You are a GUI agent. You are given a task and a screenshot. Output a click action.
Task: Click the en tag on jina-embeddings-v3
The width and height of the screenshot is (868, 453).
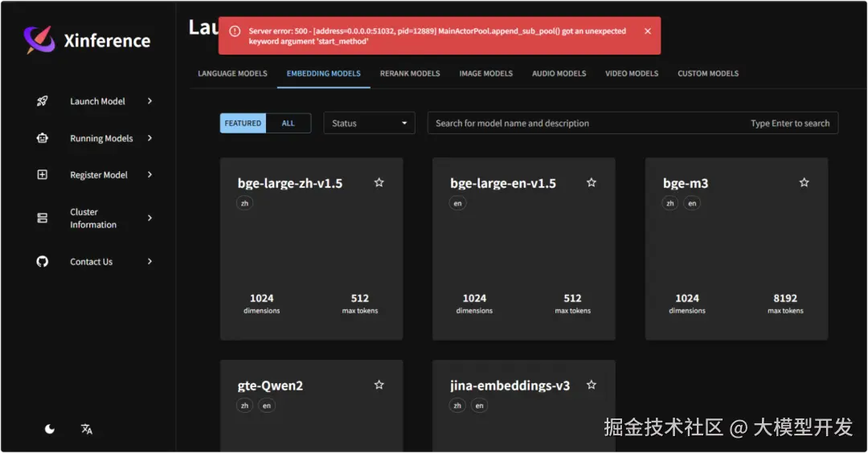pos(479,406)
